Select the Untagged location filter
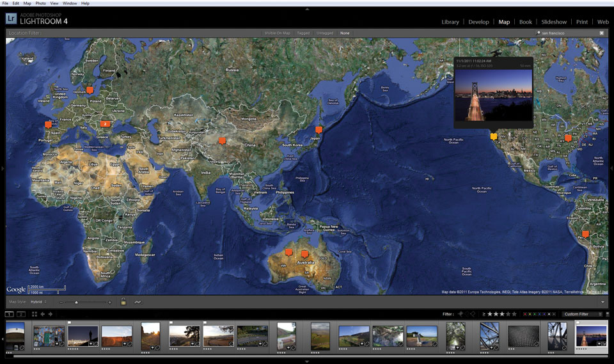Image resolution: width=614 pixels, height=364 pixels. [x=325, y=33]
